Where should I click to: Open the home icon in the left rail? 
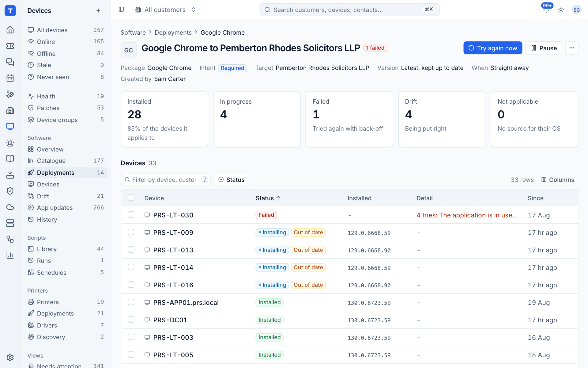pyautogui.click(x=10, y=30)
